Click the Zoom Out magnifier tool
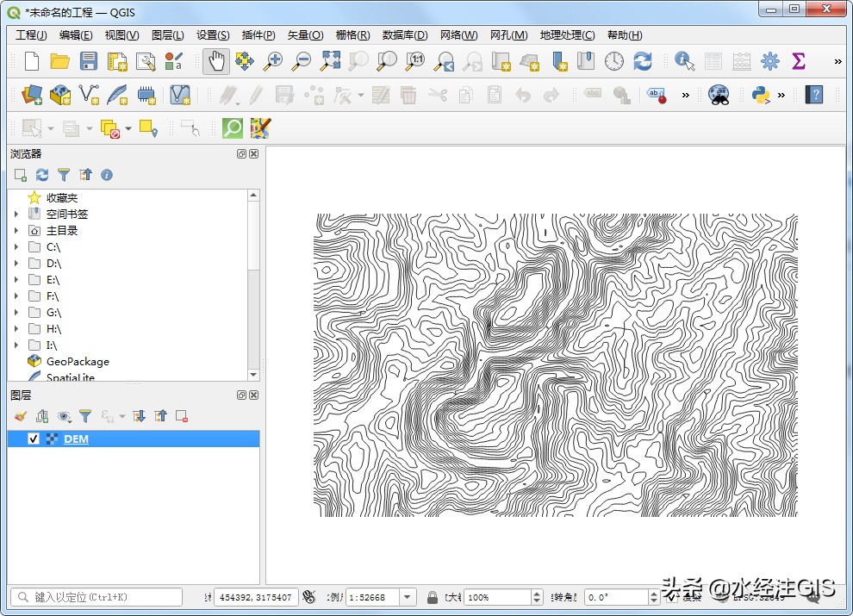Viewport: 853px width, 616px height. (301, 61)
